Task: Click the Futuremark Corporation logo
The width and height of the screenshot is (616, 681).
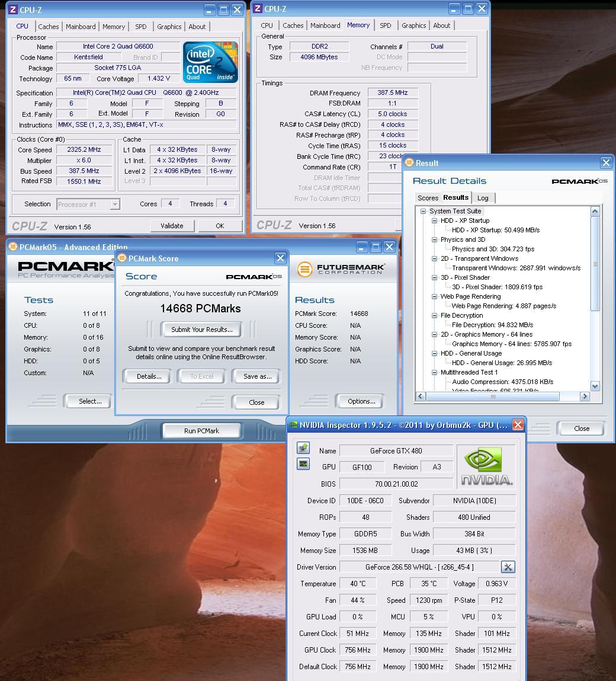Action: (341, 269)
